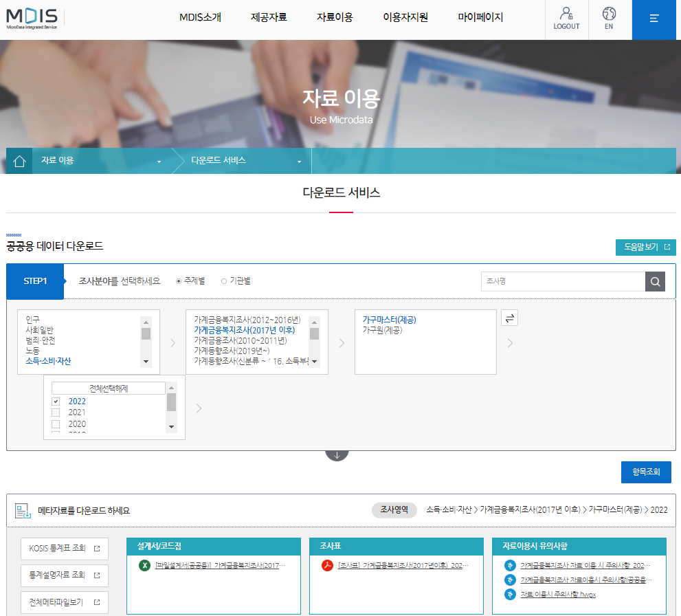Viewport: 681px width, 616px height.
Task: Click the search magnifier icon
Action: [655, 281]
